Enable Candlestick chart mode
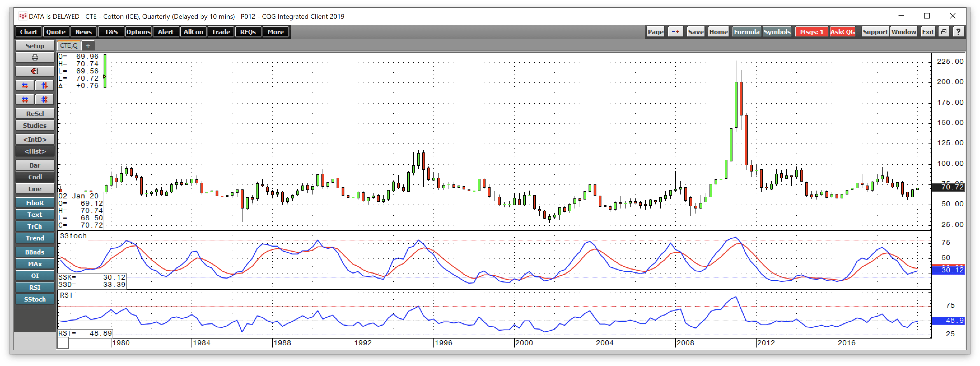Screen dimensions: 980x366 point(35,177)
